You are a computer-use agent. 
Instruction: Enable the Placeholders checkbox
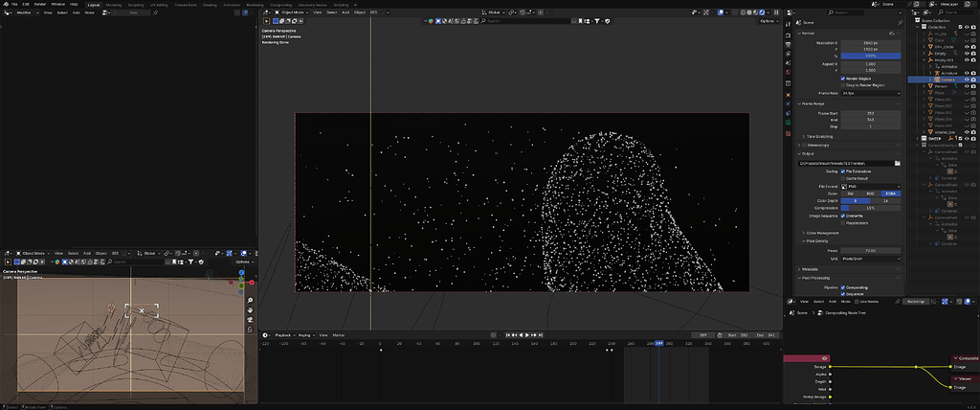(x=843, y=223)
